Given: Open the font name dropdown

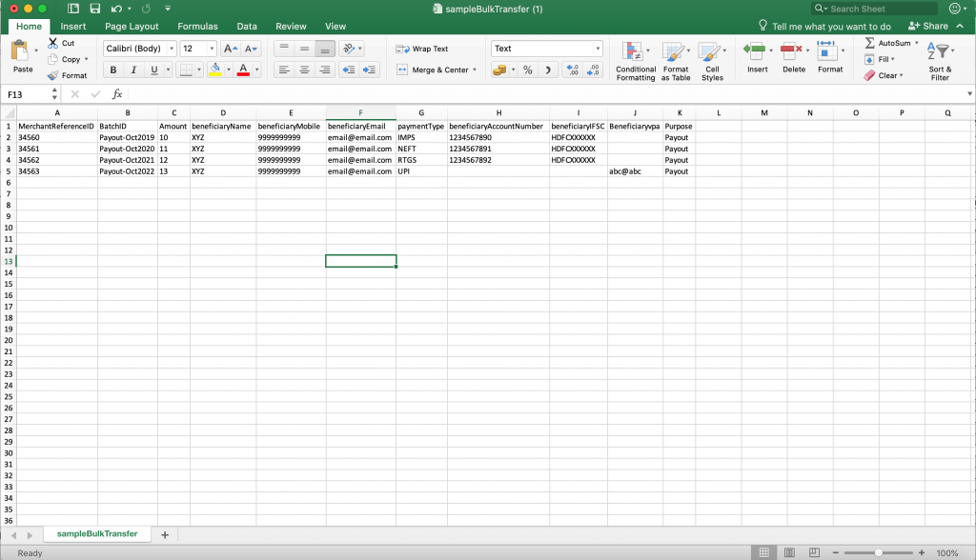Looking at the screenshot, I should (x=172, y=49).
